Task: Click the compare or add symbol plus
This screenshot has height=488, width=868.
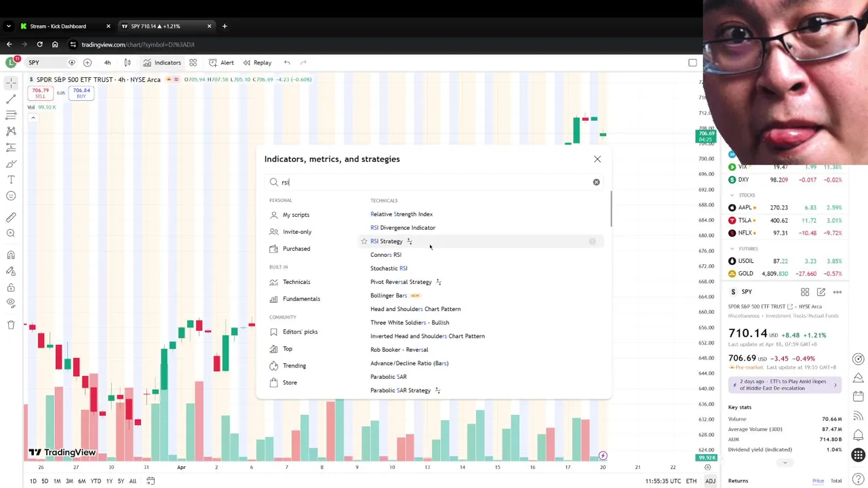Action: pos(87,62)
